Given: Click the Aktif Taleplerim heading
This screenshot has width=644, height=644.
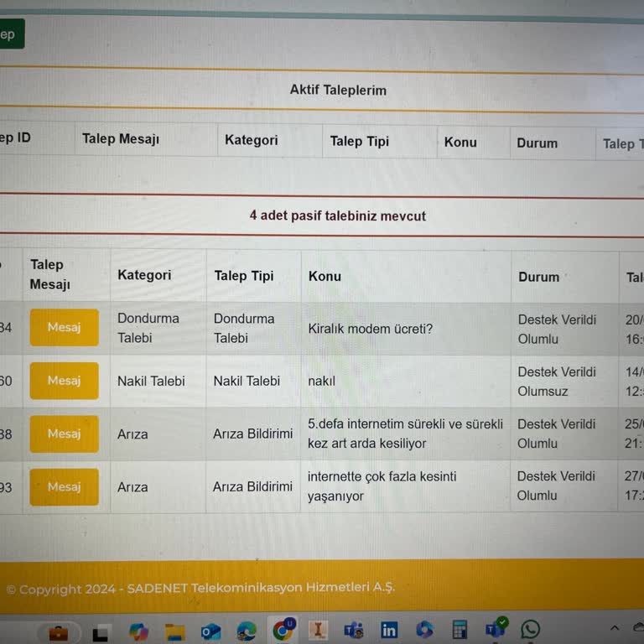Looking at the screenshot, I should click(x=338, y=90).
